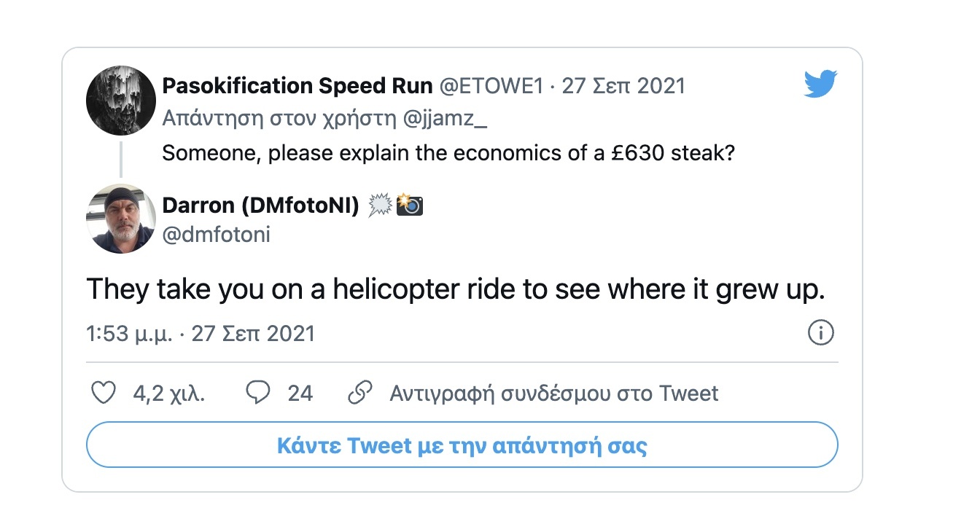The height and width of the screenshot is (532, 980).
Task: Click the Darron (DMfotoNI) display name
Action: click(x=260, y=206)
